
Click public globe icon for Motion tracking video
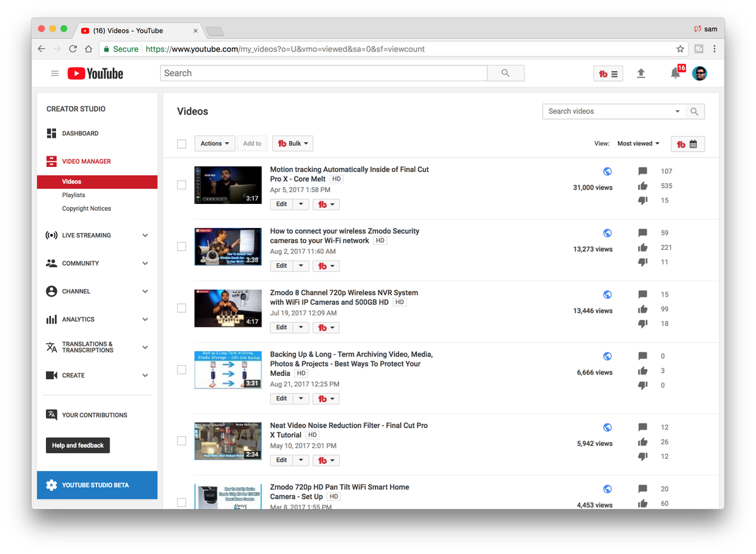point(607,171)
